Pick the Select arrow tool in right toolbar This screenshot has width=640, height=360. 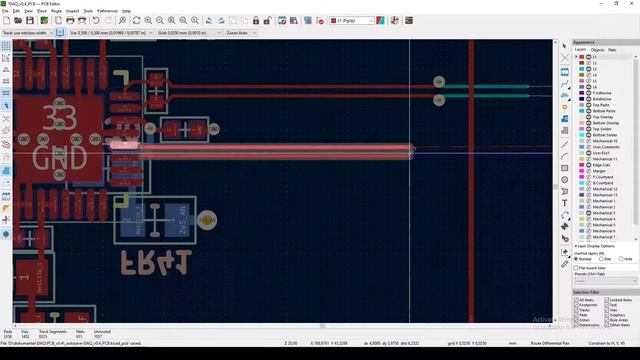pyautogui.click(x=565, y=46)
